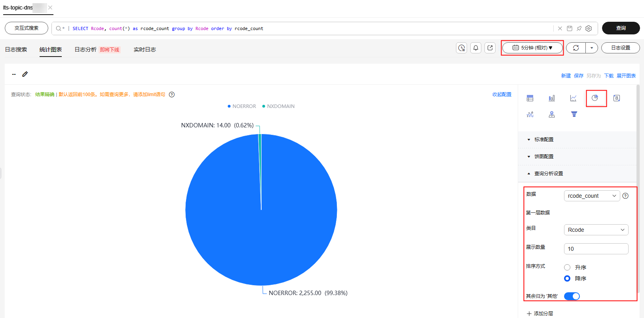Expand the 标准配置 section
Screen dimensions: 644x318
pyautogui.click(x=578, y=140)
